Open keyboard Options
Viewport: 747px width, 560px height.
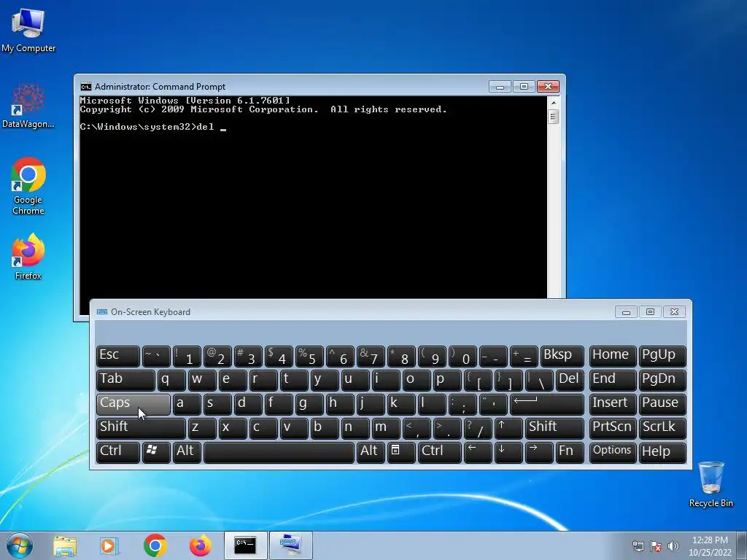tap(613, 452)
